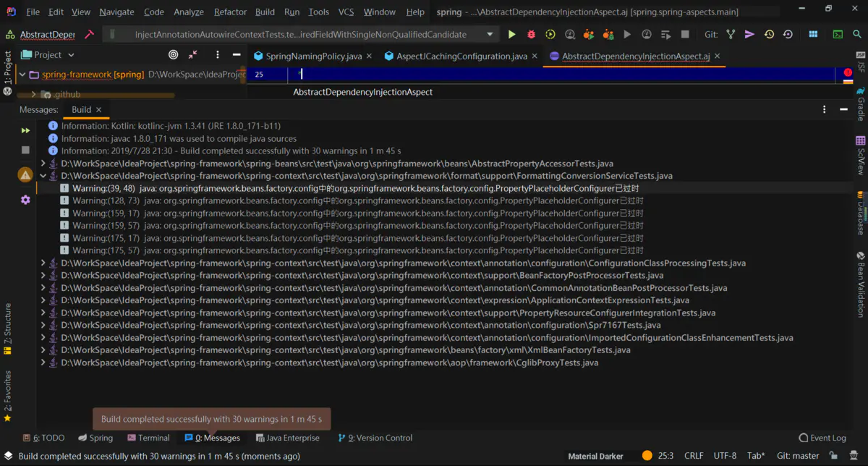Start debugging with the red bug icon
Viewport: 868px width, 466px height.
(531, 34)
